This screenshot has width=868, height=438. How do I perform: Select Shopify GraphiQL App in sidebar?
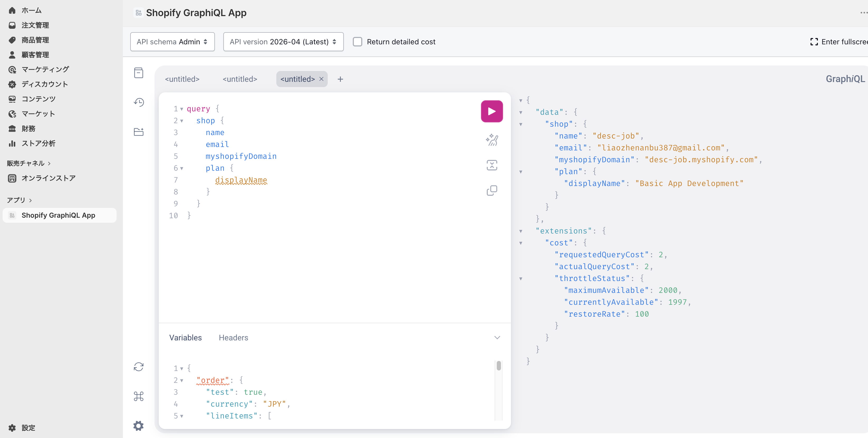59,215
